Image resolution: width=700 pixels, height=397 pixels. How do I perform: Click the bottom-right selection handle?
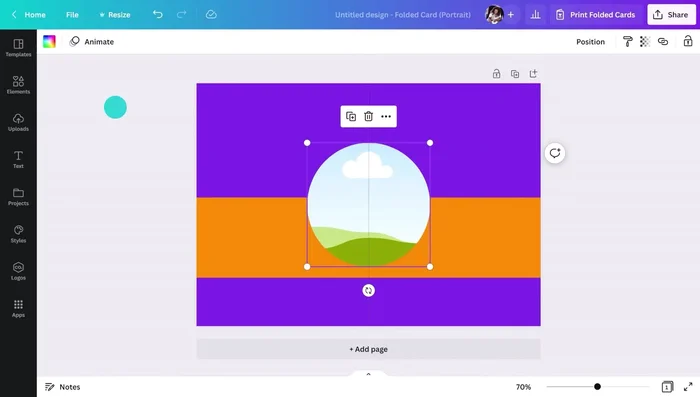tap(430, 267)
